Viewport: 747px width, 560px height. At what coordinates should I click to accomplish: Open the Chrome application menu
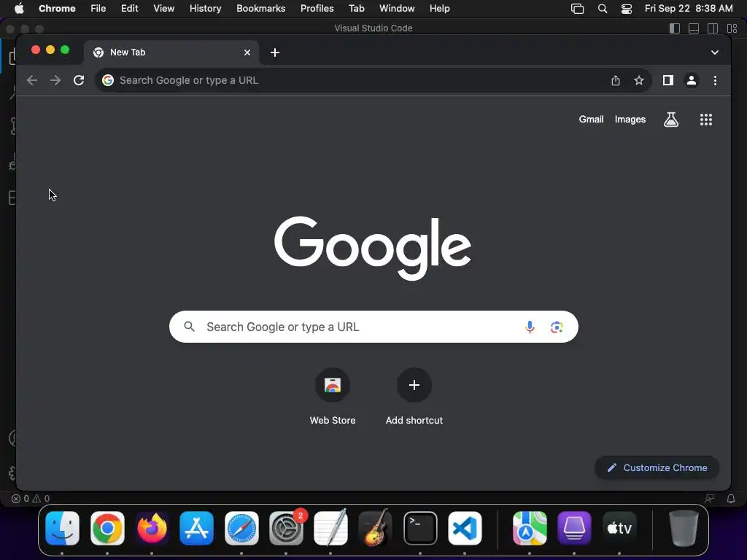(x=57, y=9)
